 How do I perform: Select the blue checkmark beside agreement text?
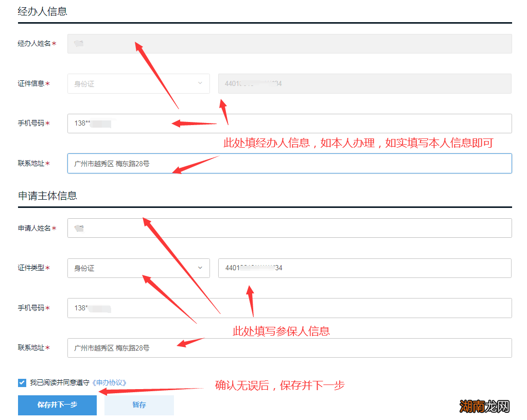click(x=22, y=382)
